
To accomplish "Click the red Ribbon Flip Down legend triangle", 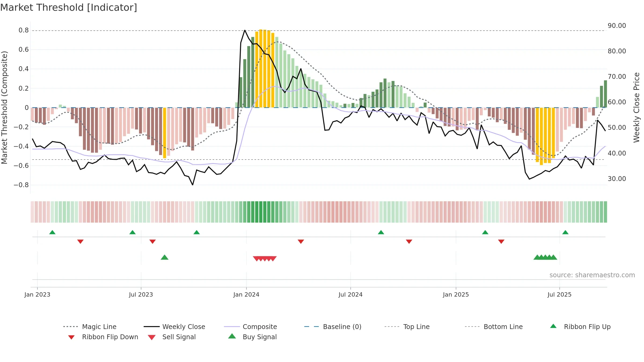I will point(71,337).
